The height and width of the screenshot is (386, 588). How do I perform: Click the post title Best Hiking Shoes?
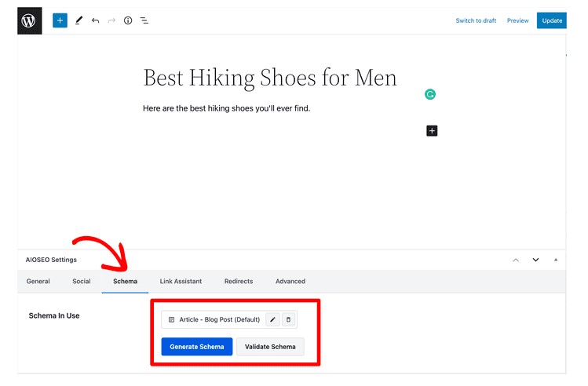pos(270,78)
